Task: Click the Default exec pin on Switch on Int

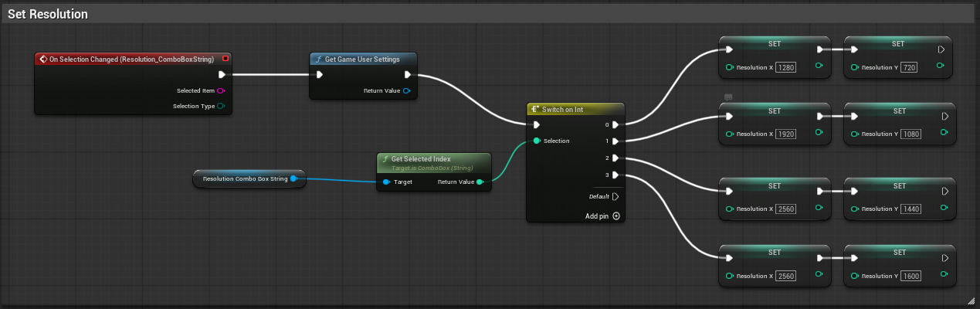Action: click(615, 196)
